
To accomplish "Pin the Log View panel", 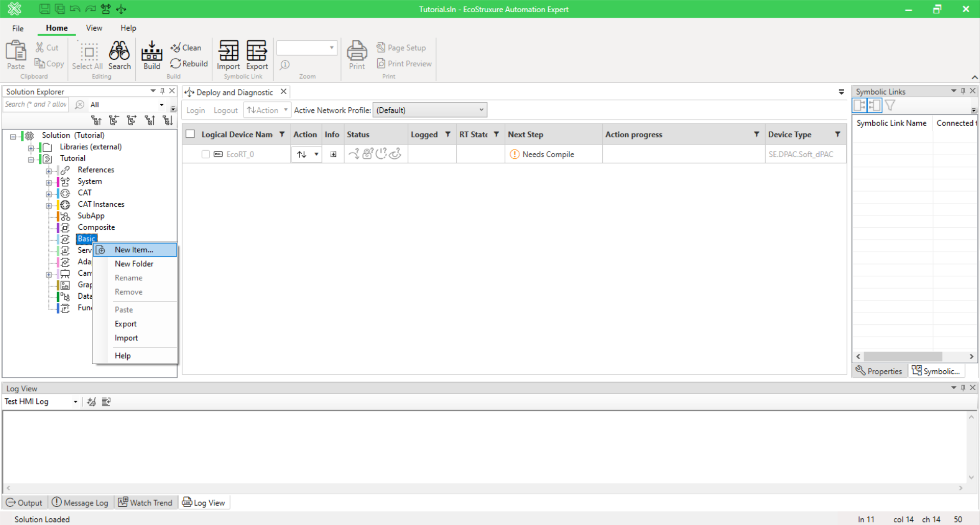I will [963, 388].
